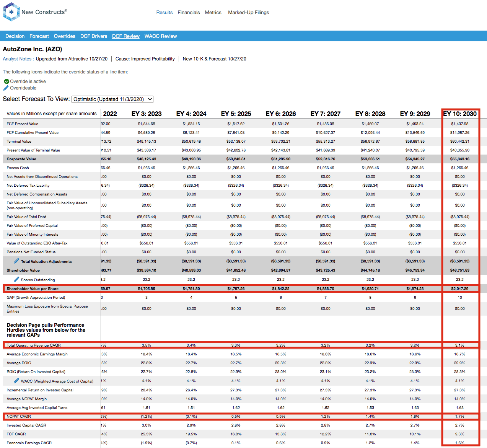The width and height of the screenshot is (487, 448).
Task: Click the Excess Cash row label
Action: tap(18, 168)
